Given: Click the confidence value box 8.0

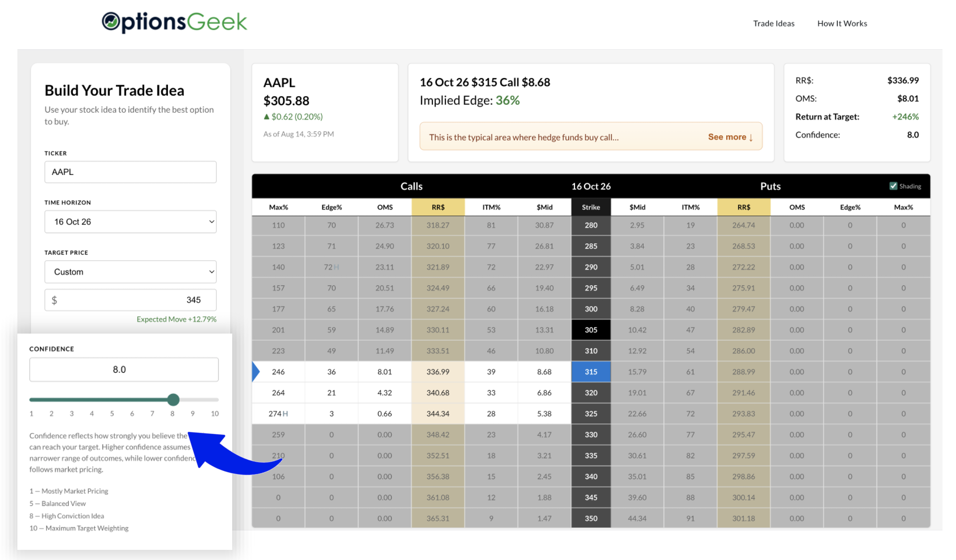Looking at the screenshot, I should point(124,369).
